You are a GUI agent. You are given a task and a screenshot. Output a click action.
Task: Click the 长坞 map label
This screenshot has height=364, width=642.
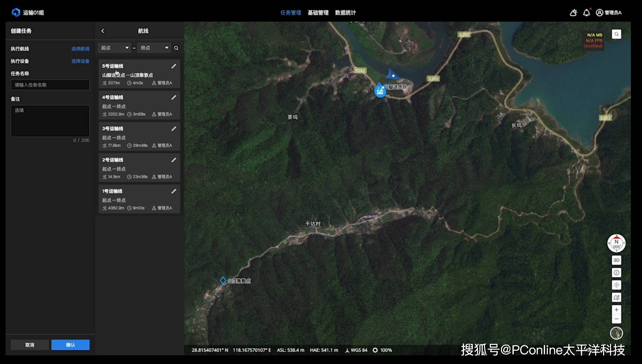point(517,125)
